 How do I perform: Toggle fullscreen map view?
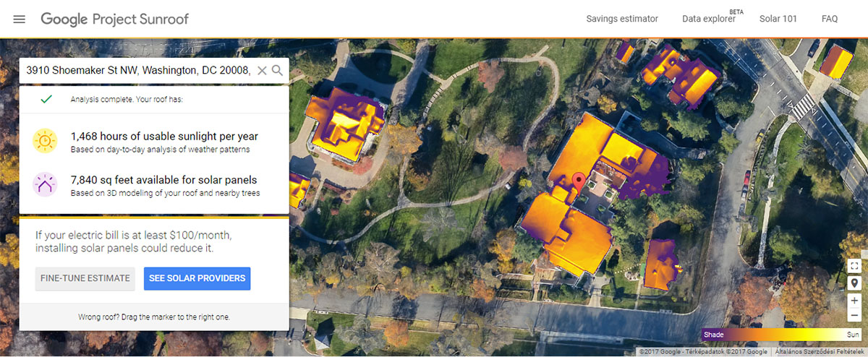(x=854, y=265)
